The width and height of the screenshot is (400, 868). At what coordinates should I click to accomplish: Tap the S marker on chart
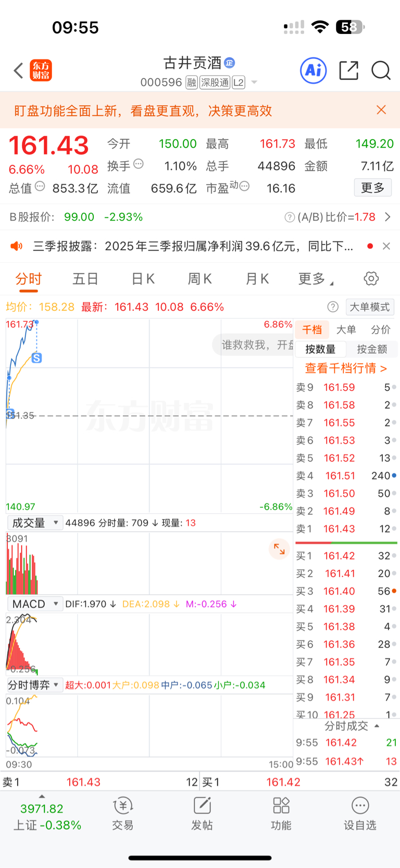[x=36, y=358]
